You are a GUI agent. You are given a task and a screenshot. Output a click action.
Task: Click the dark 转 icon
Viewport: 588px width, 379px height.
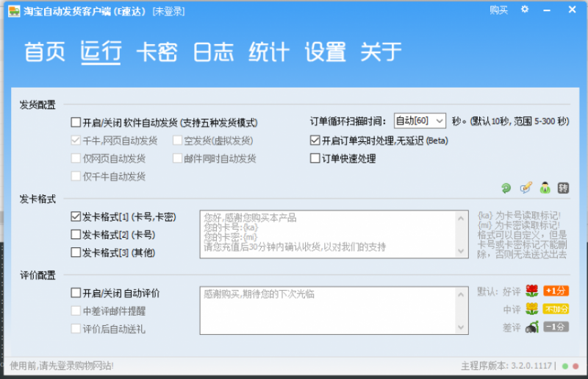(564, 188)
